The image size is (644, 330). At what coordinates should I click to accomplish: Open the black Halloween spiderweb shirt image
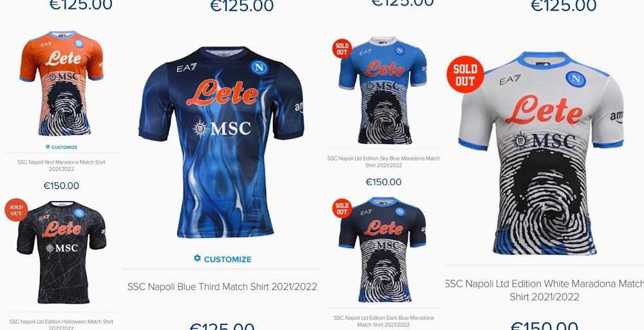tap(62, 252)
